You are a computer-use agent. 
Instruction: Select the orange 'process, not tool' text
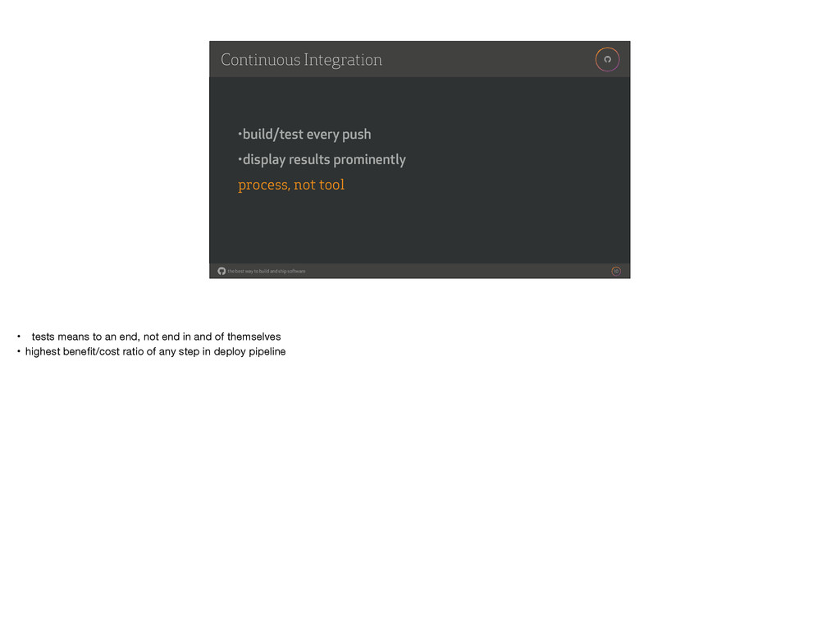291,185
